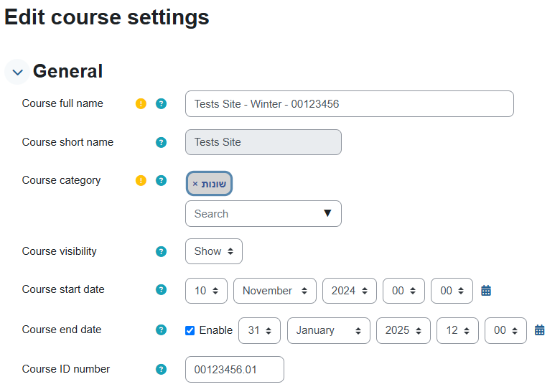560x392 pixels.
Task: Open the start date day dropdown
Action: tap(206, 291)
